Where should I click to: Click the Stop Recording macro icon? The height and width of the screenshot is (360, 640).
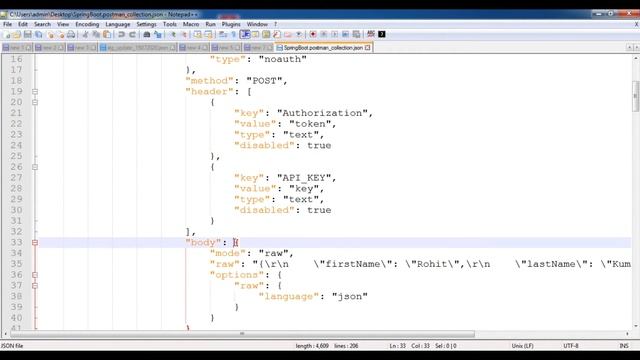(324, 34)
